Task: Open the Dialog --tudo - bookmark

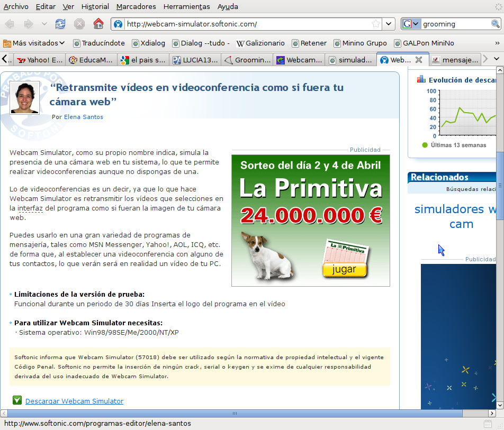Action: coord(201,43)
